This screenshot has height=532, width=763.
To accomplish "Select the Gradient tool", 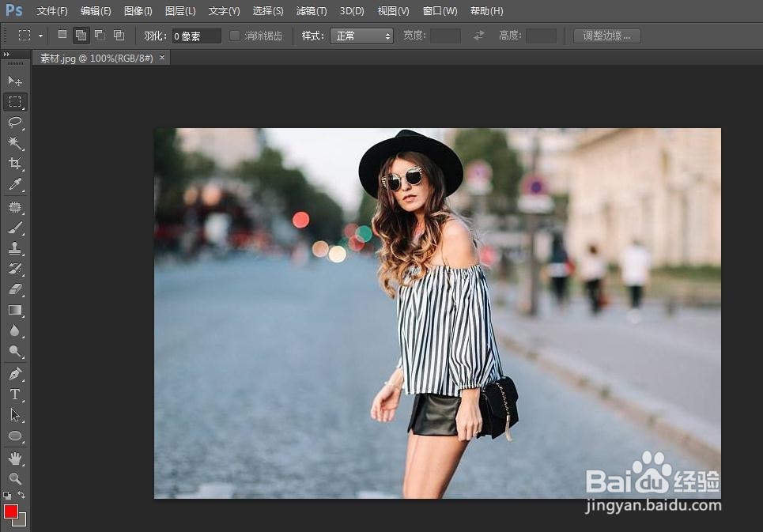I will point(15,310).
